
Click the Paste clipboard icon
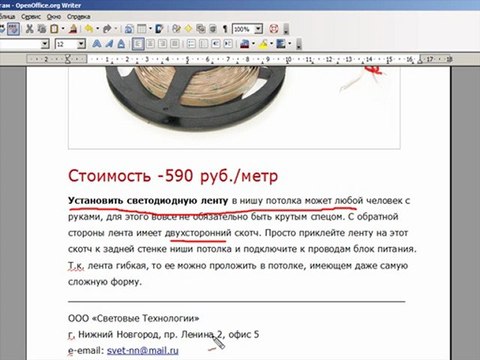pos(54,29)
